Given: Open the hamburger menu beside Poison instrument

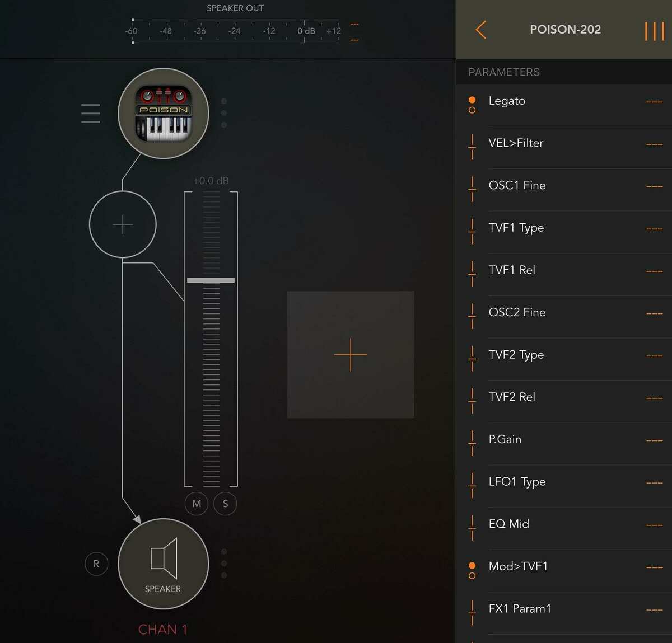Looking at the screenshot, I should coord(91,113).
